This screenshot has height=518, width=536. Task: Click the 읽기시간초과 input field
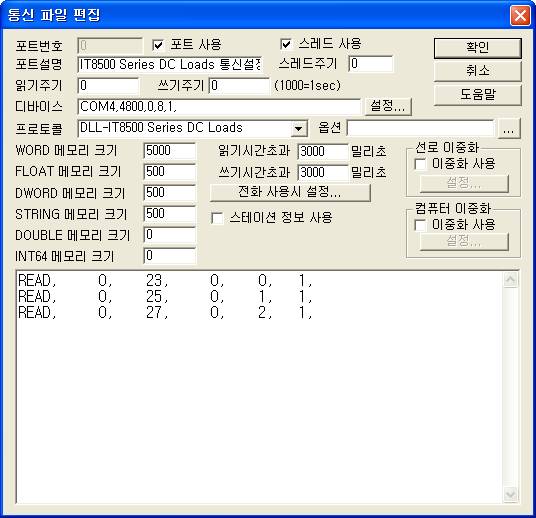tap(323, 151)
